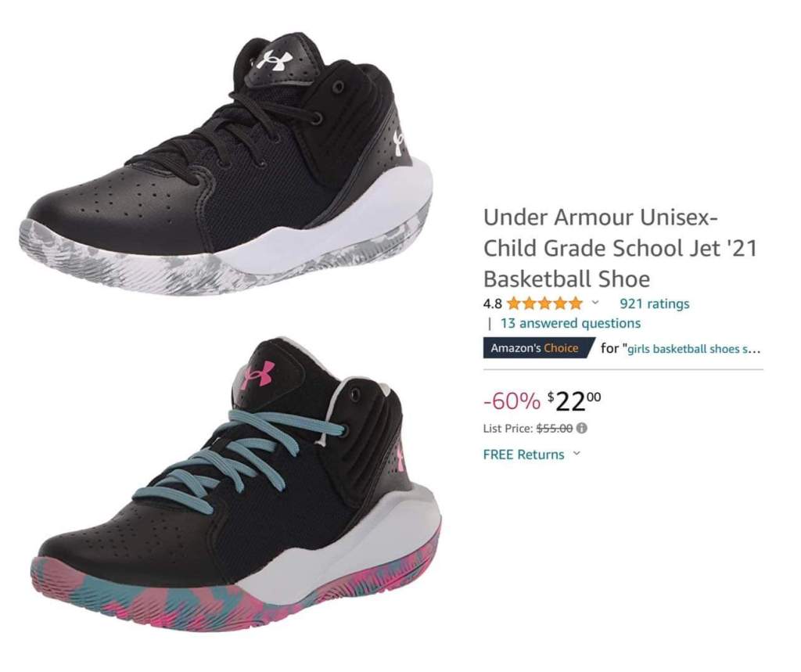
Task: Click the Under Armour Jet '21 product title
Action: 620,248
